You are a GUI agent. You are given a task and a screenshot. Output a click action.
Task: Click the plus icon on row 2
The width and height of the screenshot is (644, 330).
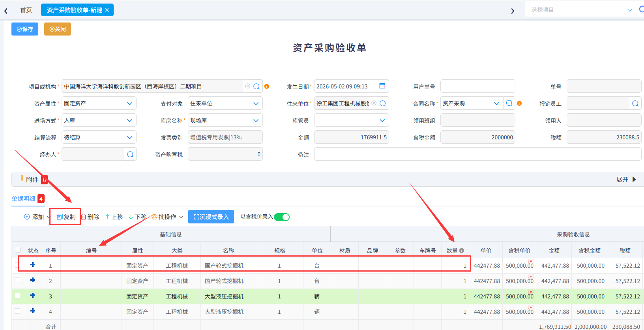point(33,280)
